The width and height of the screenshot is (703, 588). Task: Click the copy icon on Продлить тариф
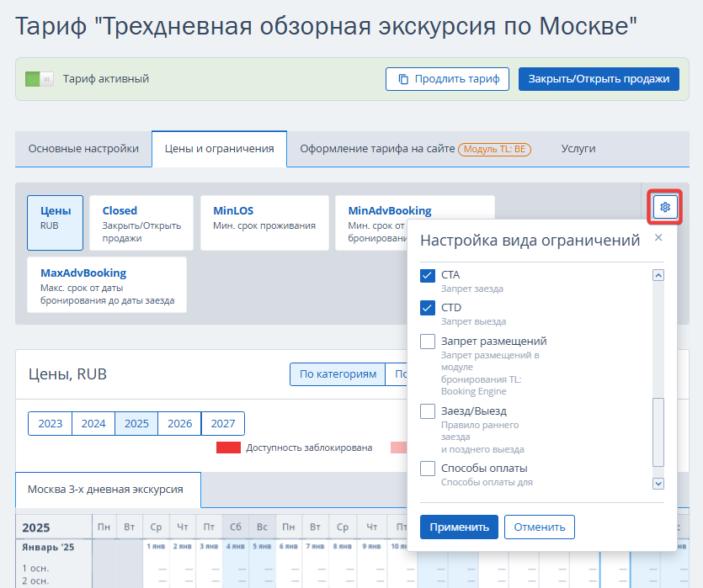pyautogui.click(x=403, y=79)
